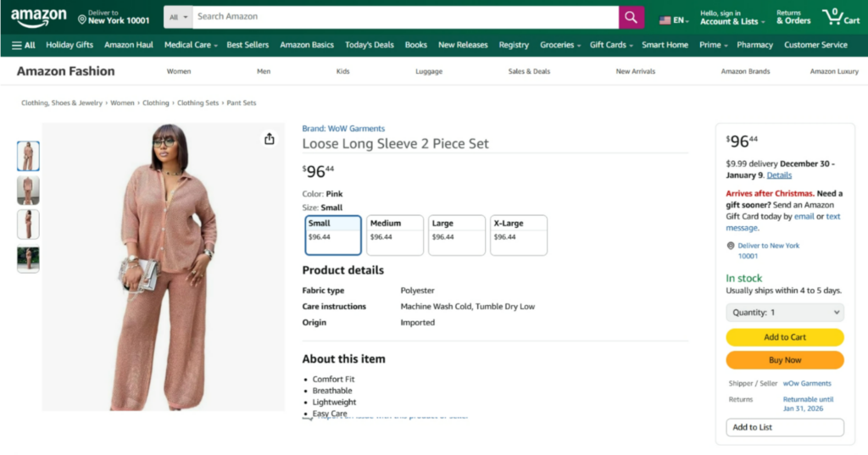
Task: Click the delivery location pin icon
Action: pos(82,18)
